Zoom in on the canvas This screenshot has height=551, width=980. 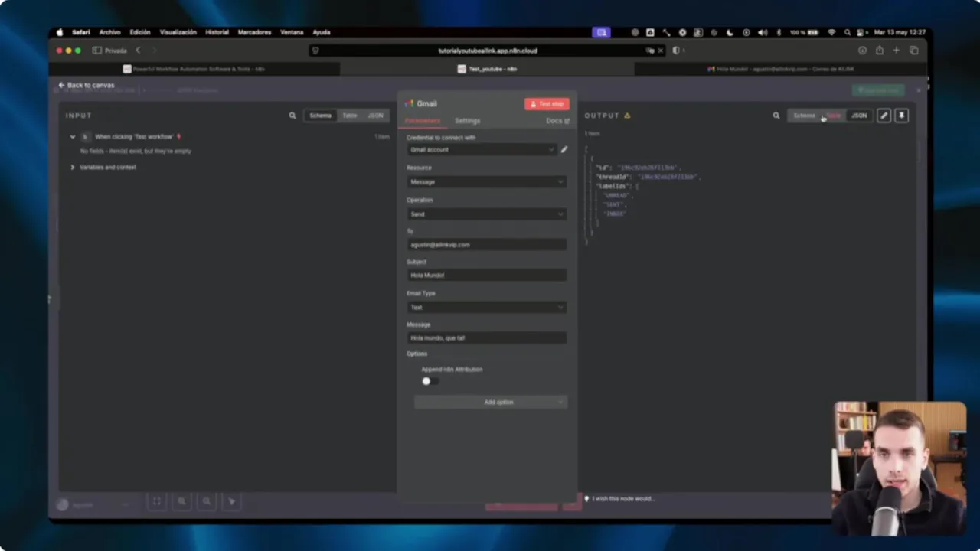[x=181, y=501]
